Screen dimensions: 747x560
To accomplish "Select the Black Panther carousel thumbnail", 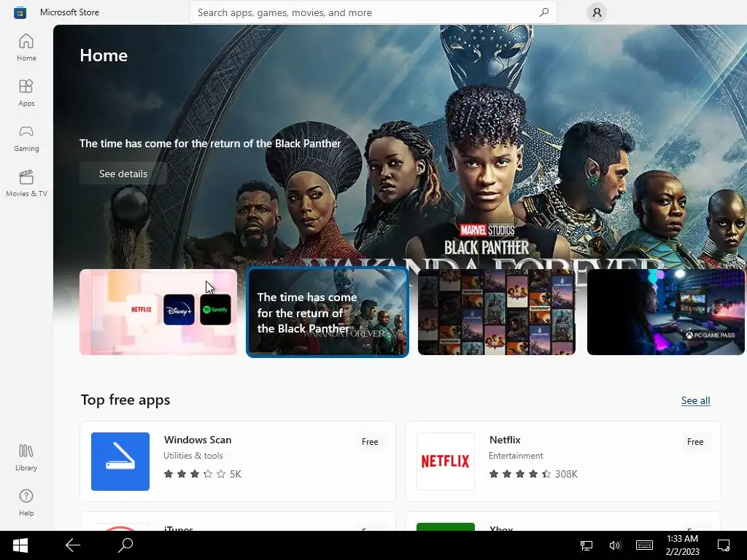I will 328,312.
